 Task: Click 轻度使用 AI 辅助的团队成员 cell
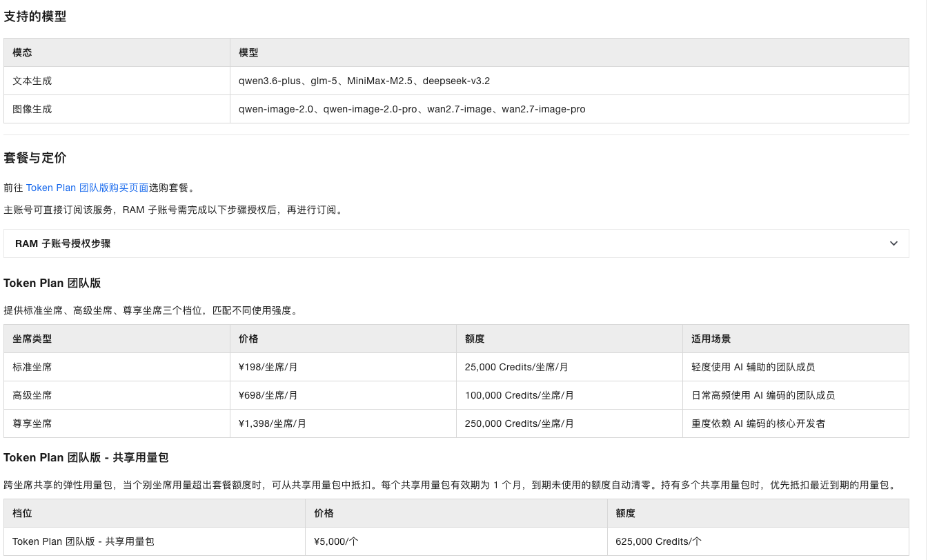click(796, 367)
